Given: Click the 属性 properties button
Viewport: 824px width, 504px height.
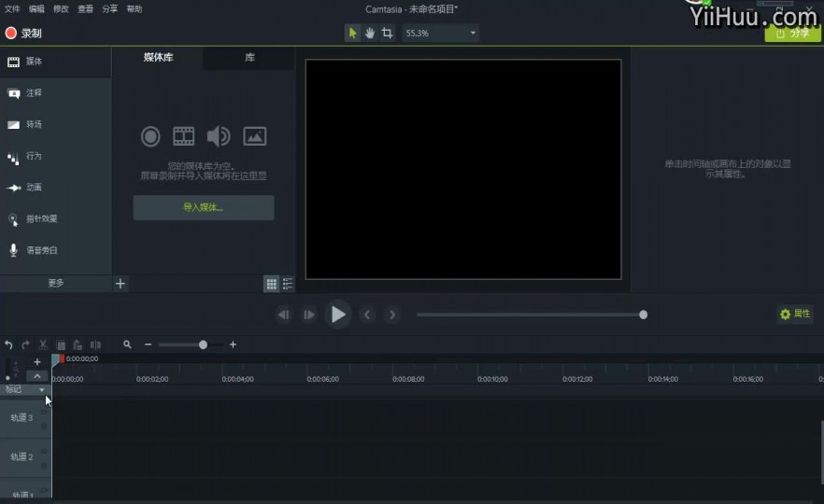Looking at the screenshot, I should [x=795, y=314].
